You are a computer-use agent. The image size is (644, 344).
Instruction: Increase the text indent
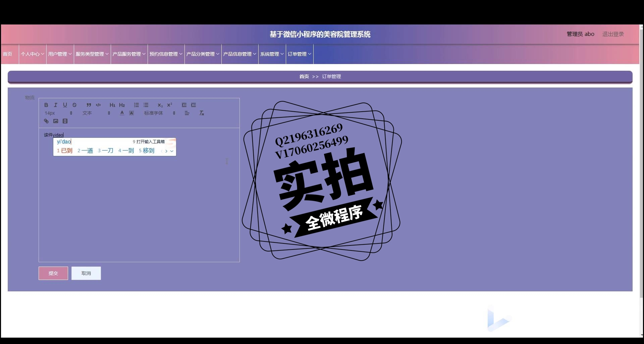[x=194, y=105]
